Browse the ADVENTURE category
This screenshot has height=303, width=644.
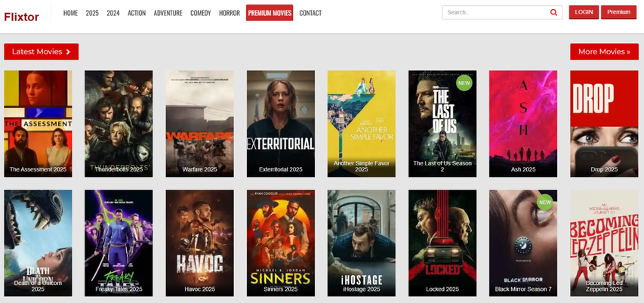coord(168,13)
